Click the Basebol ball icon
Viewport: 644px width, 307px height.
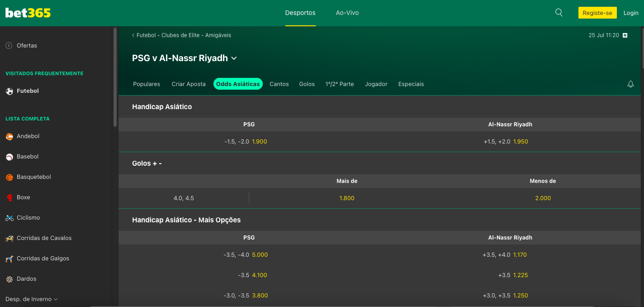coord(9,157)
